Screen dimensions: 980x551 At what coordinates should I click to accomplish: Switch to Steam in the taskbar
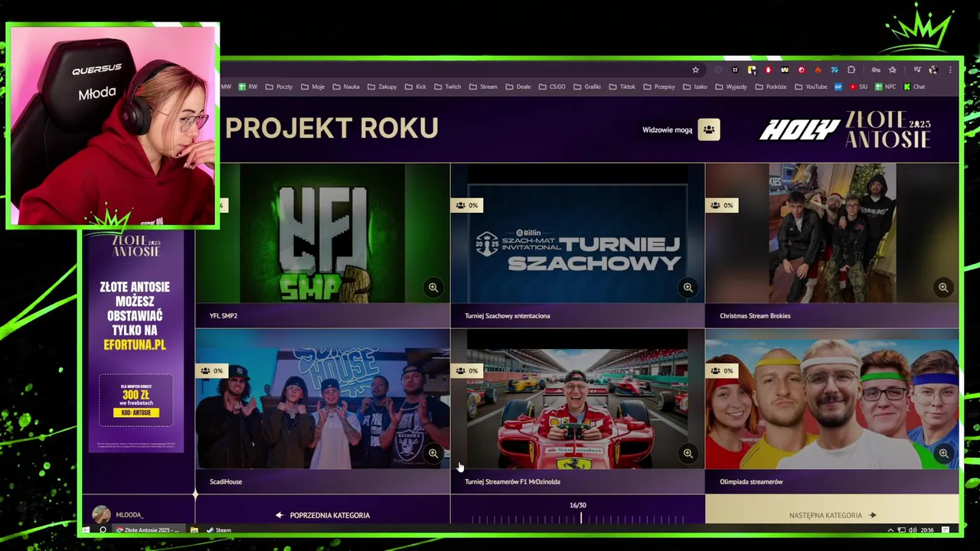click(x=218, y=530)
